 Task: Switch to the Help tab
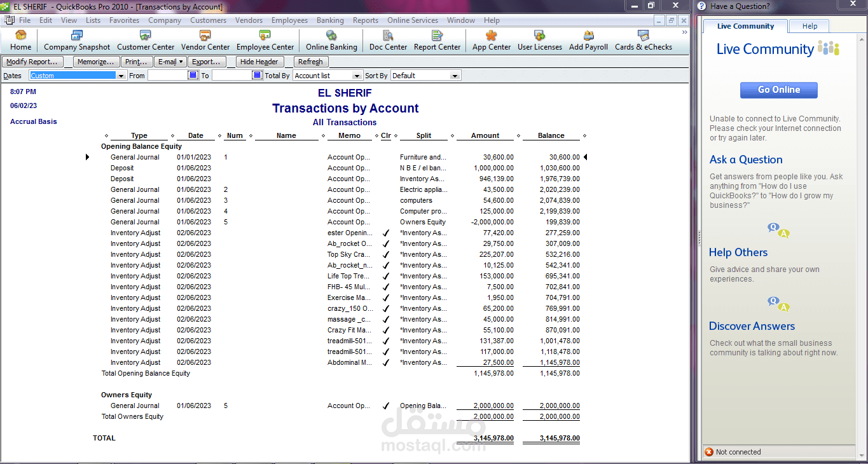[x=809, y=26]
